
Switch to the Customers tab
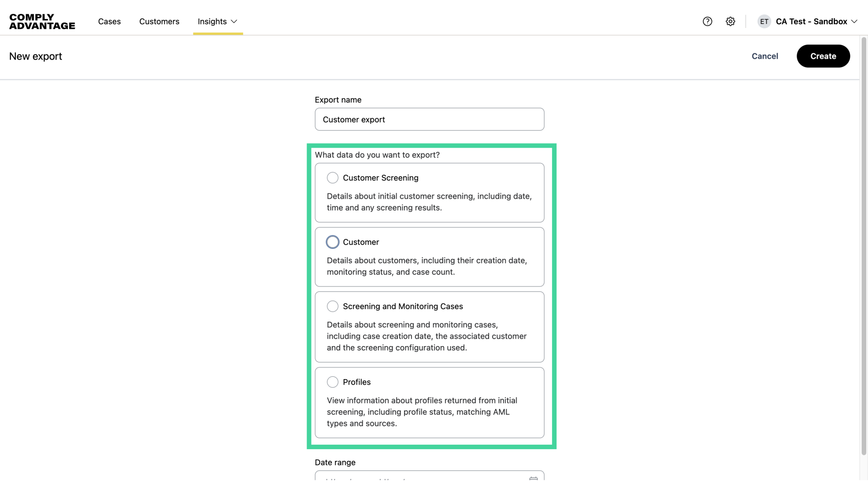159,21
